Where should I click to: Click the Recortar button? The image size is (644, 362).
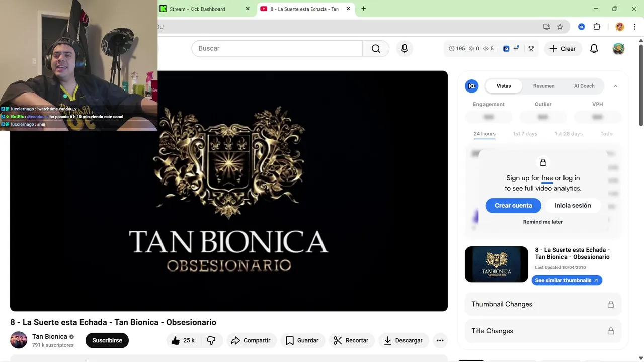click(x=351, y=340)
